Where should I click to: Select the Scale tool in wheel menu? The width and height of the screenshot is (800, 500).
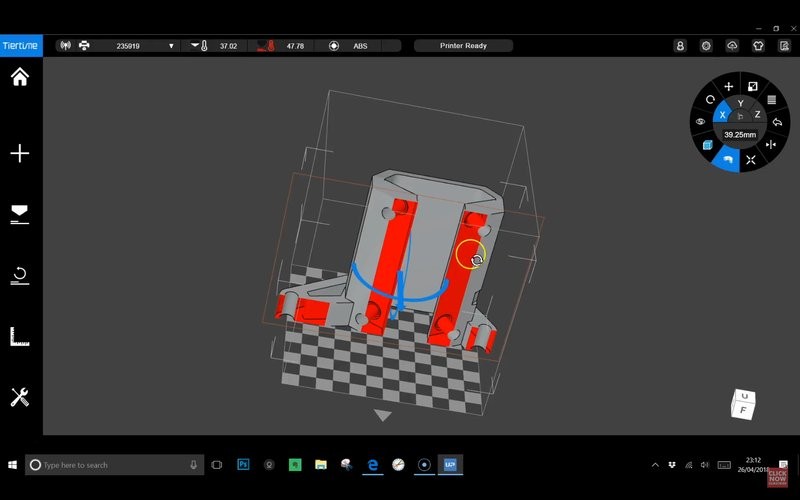pyautogui.click(x=753, y=87)
